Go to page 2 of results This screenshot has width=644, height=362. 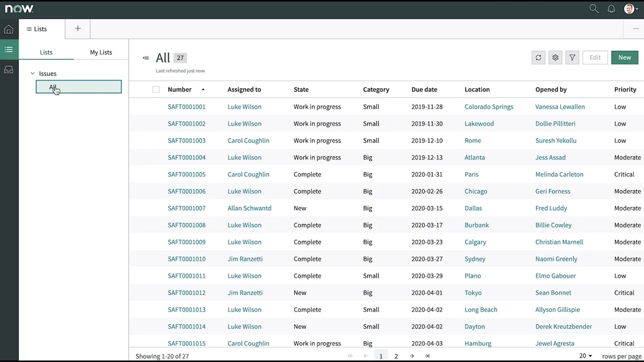(x=396, y=356)
